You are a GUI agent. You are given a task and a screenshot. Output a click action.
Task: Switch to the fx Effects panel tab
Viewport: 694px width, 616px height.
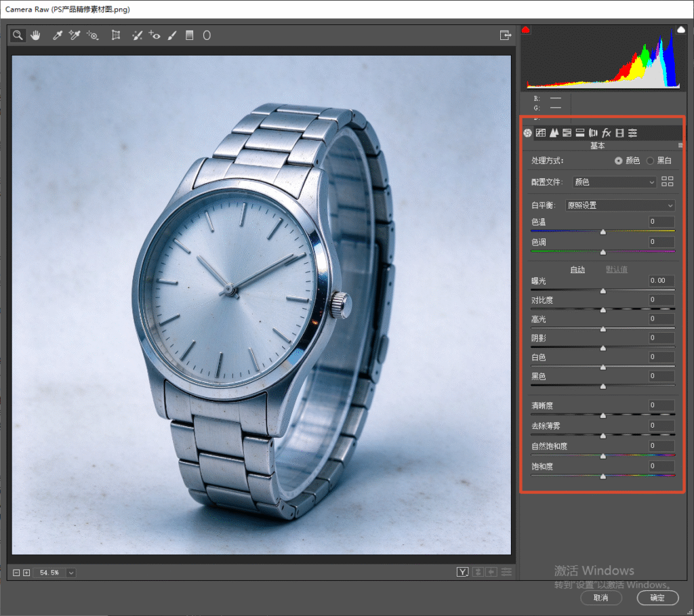point(607,133)
